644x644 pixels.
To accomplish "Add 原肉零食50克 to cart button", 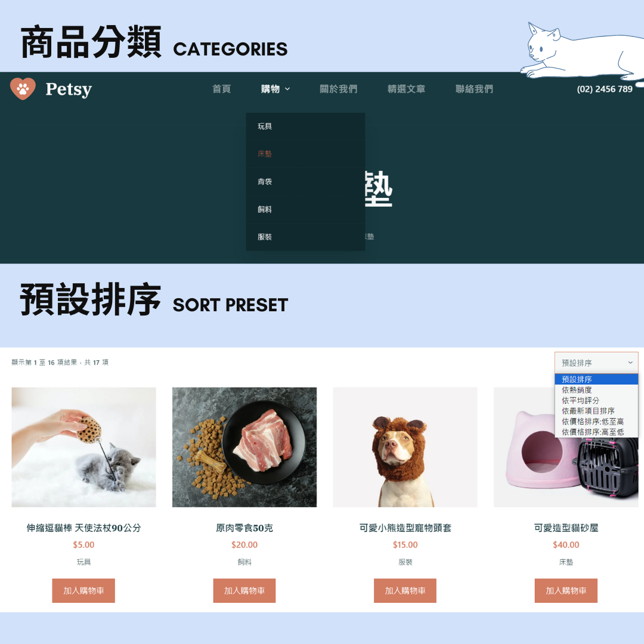I will [244, 590].
